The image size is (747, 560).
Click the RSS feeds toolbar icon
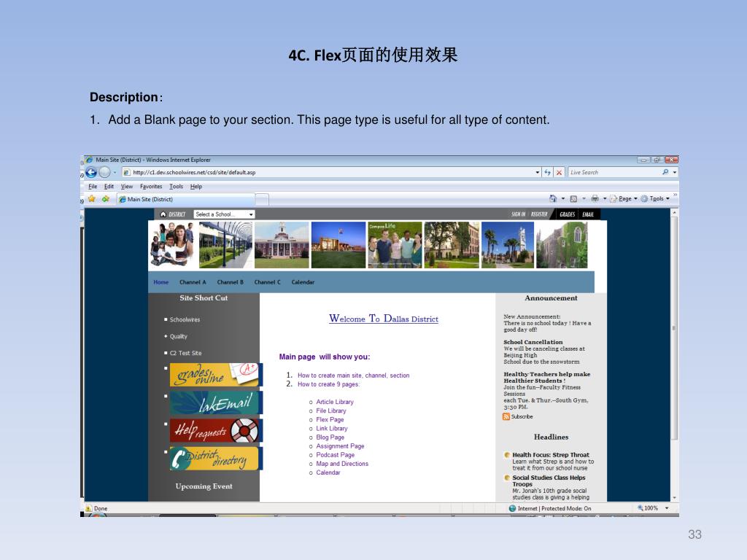coord(573,198)
